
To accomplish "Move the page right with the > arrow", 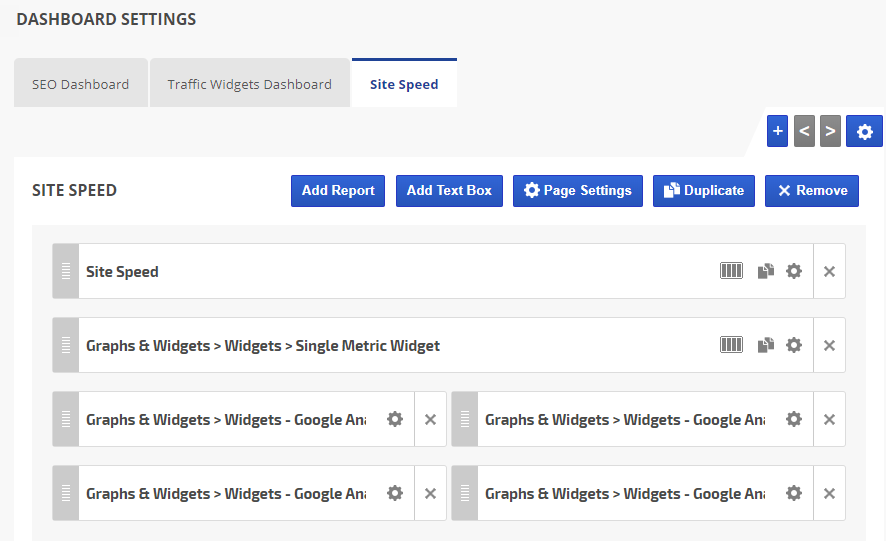I will tap(830, 131).
